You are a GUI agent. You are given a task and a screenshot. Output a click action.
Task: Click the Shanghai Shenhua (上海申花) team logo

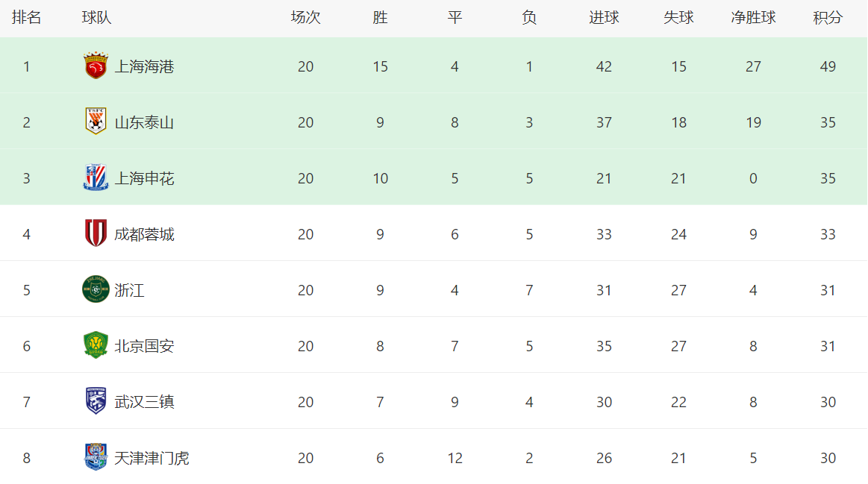pyautogui.click(x=96, y=177)
